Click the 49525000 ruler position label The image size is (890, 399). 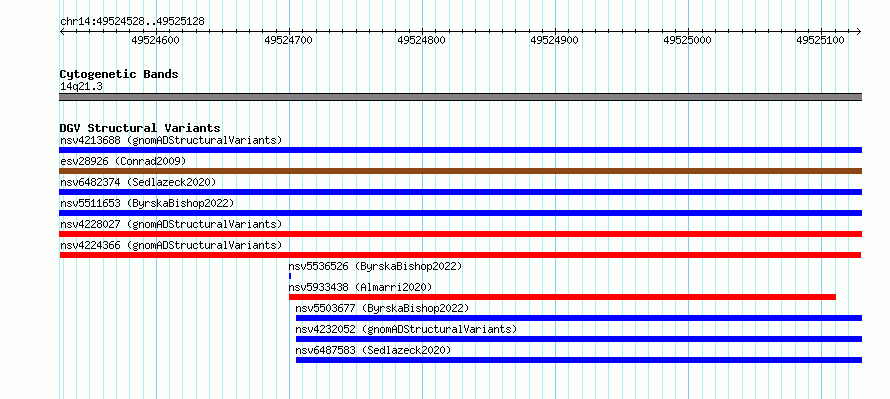tap(687, 40)
